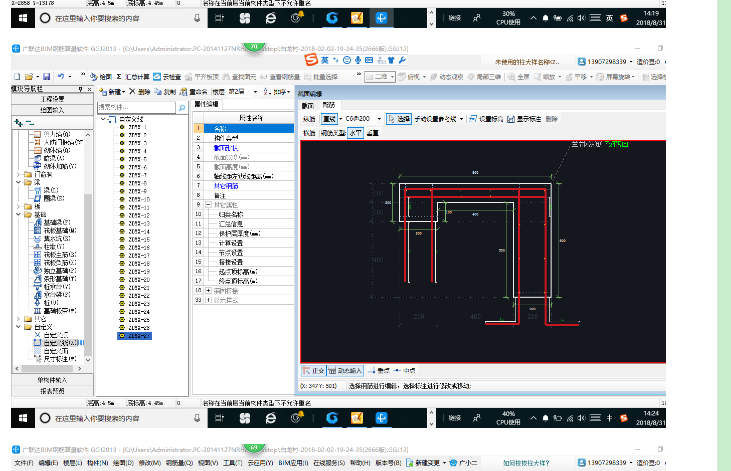The height and width of the screenshot is (471, 731).
Task: Select 名称 row in property table
Action: pyautogui.click(x=243, y=128)
